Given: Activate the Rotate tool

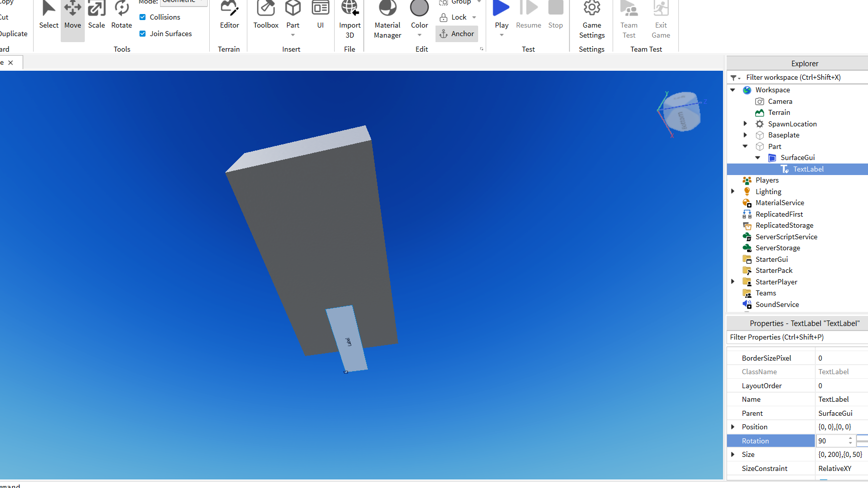Looking at the screenshot, I should [121, 15].
